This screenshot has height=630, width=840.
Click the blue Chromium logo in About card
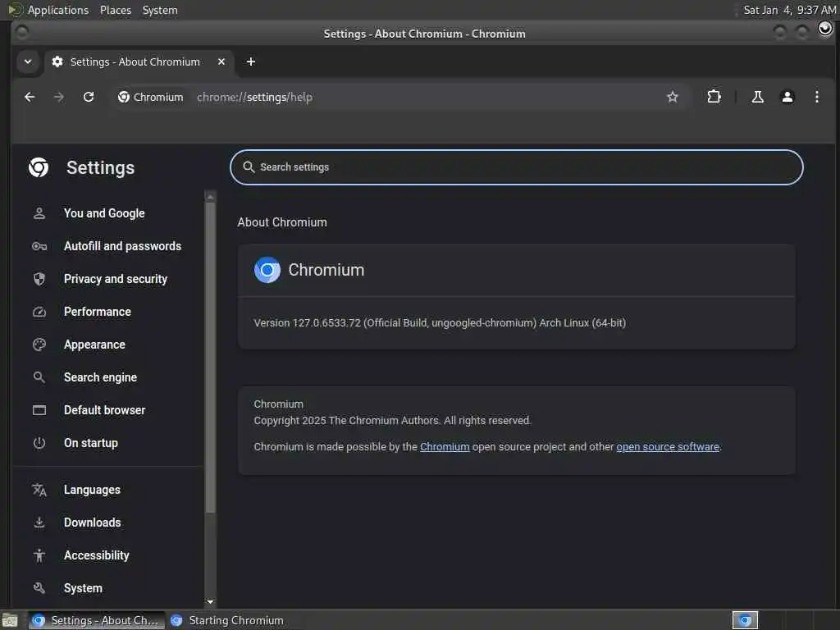[x=267, y=270]
